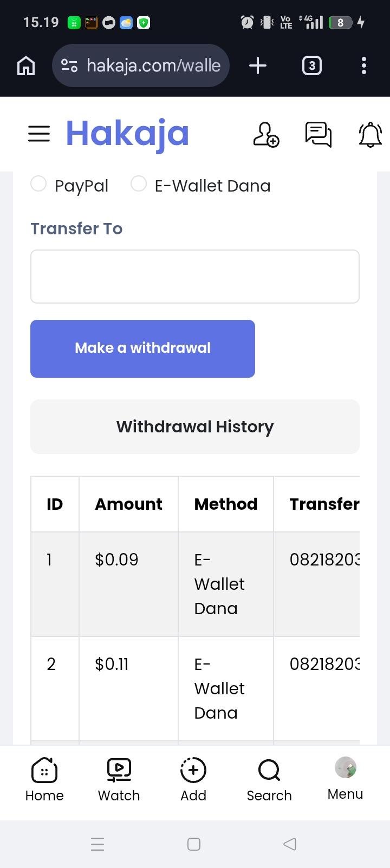The width and height of the screenshot is (390, 868).
Task: Tap the browser home icon
Action: coord(26,66)
